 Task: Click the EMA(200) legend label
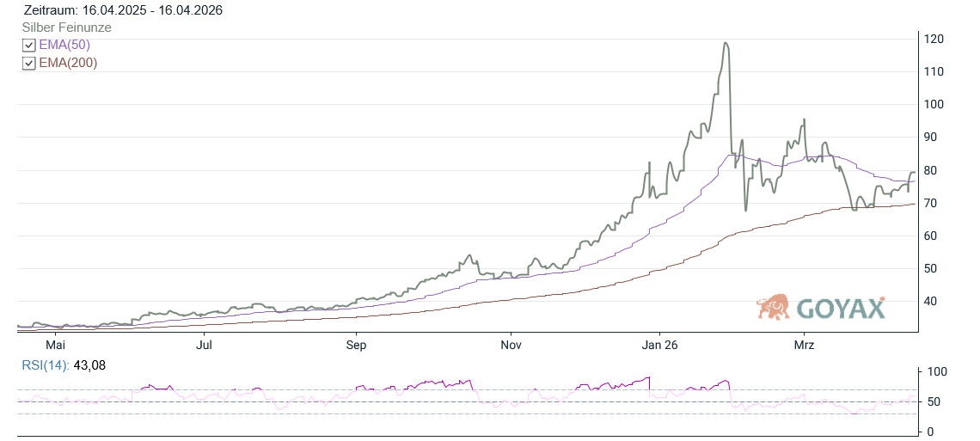[x=68, y=63]
